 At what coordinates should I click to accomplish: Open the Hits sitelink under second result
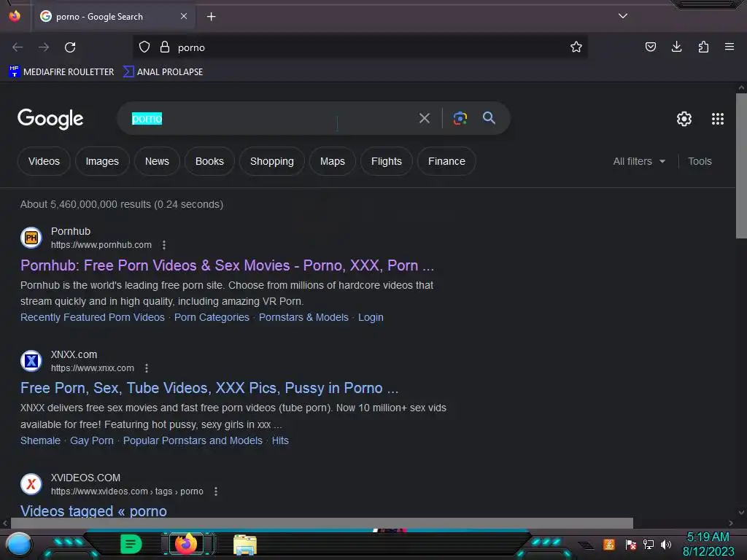[280, 440]
